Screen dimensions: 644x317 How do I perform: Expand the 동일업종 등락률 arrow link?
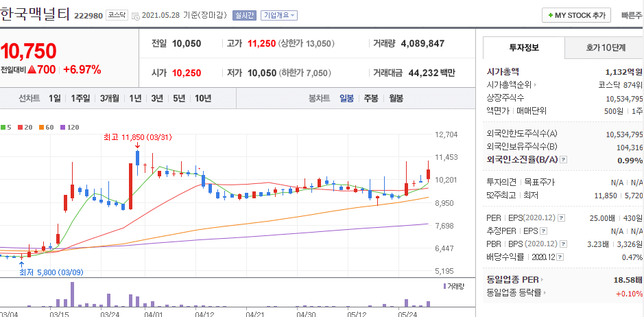(545, 293)
